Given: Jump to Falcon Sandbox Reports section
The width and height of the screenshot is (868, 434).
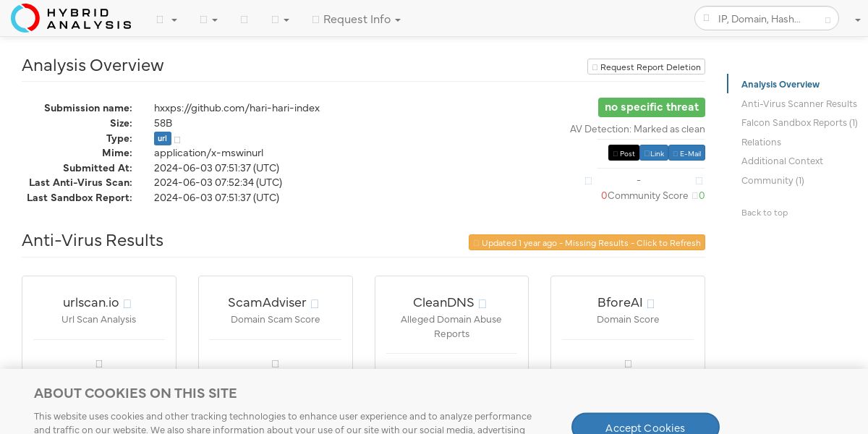Looking at the screenshot, I should click(x=799, y=123).
